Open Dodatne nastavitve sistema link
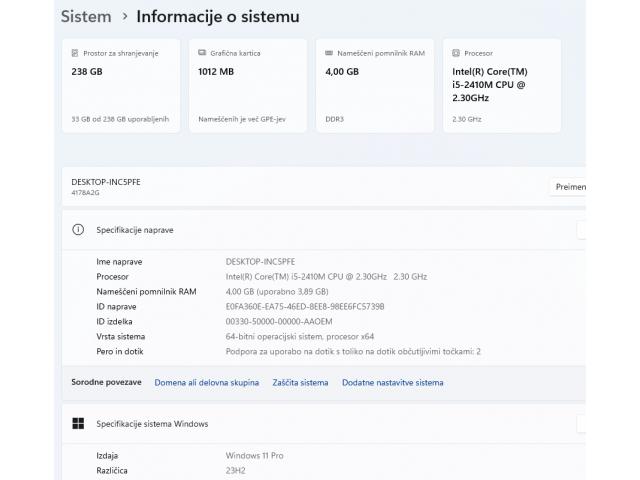This screenshot has width=640, height=480. click(393, 382)
